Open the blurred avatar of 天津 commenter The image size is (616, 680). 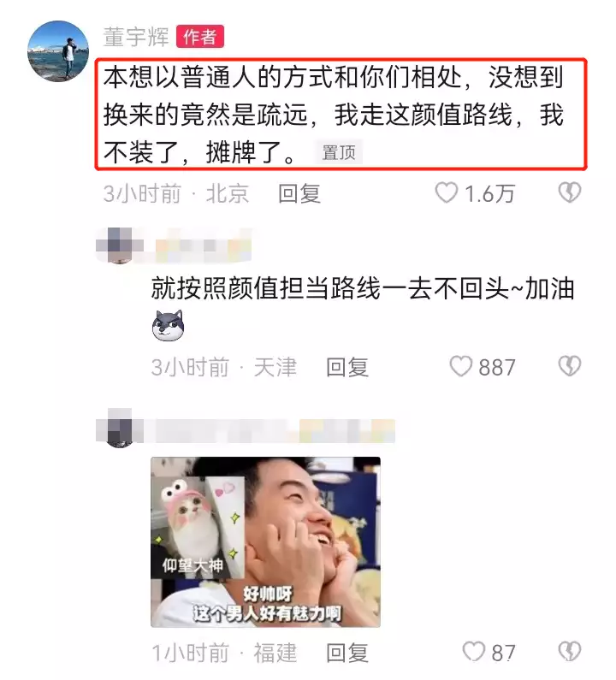point(120,245)
